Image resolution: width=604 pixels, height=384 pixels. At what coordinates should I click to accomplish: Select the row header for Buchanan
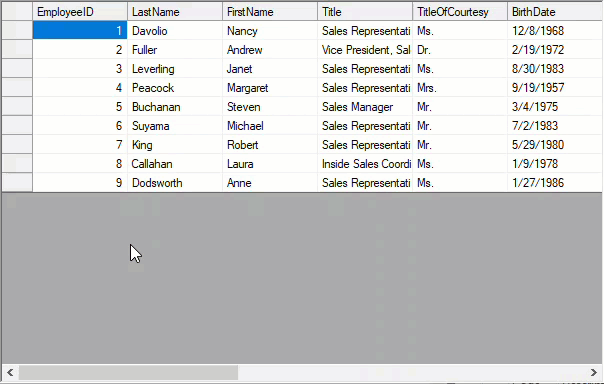pyautogui.click(x=17, y=107)
